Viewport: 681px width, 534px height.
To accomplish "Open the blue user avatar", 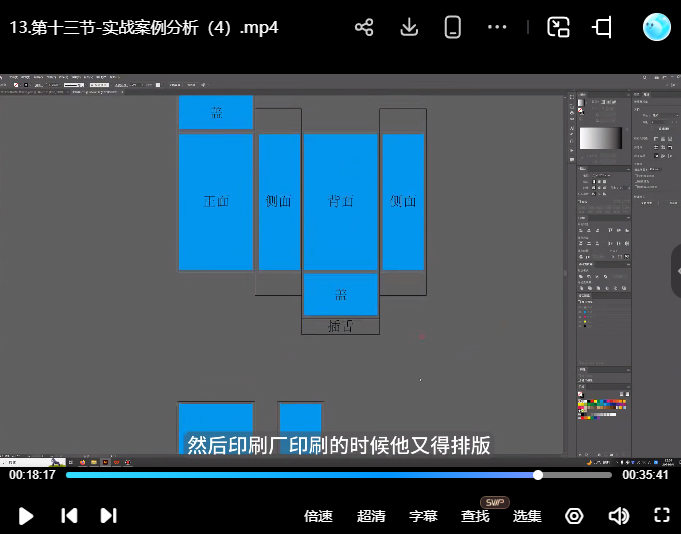I will tap(656, 27).
